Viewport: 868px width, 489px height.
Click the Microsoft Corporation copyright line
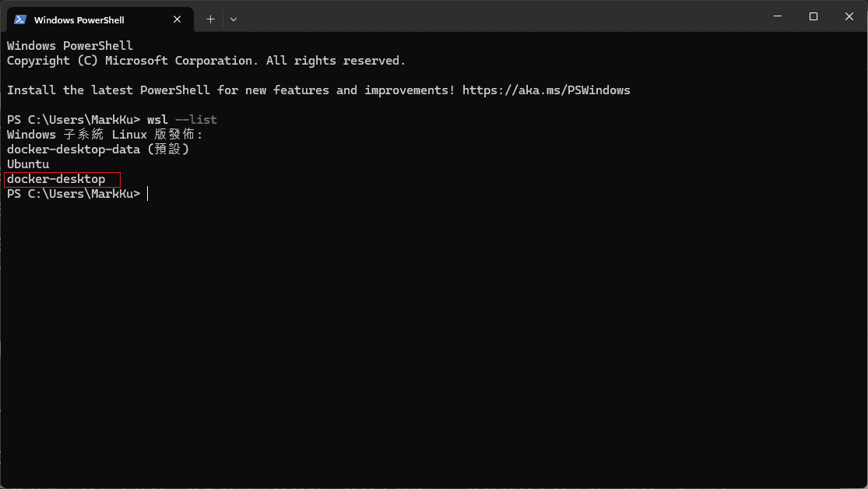coord(206,61)
